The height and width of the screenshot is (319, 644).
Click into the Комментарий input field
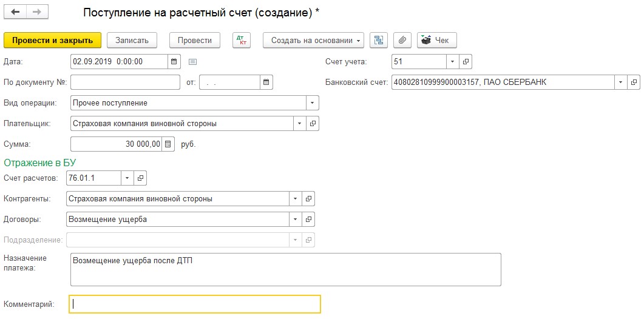click(195, 304)
